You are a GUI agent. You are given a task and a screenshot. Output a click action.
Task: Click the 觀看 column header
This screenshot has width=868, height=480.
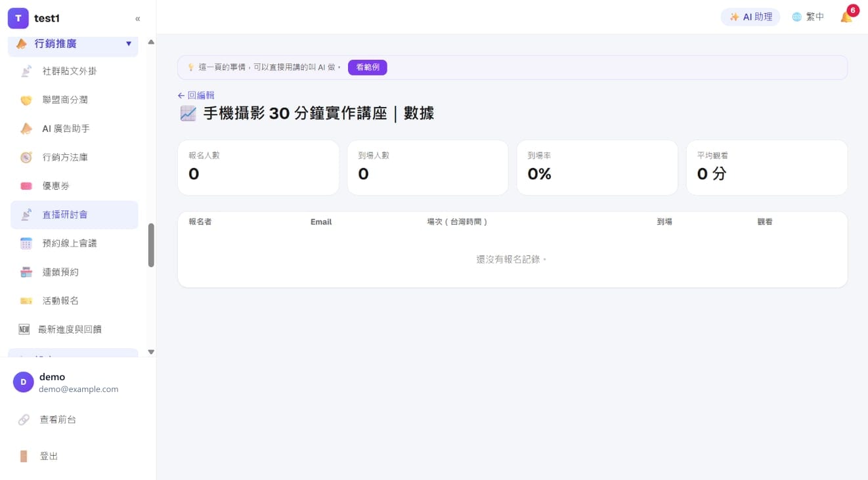point(765,222)
